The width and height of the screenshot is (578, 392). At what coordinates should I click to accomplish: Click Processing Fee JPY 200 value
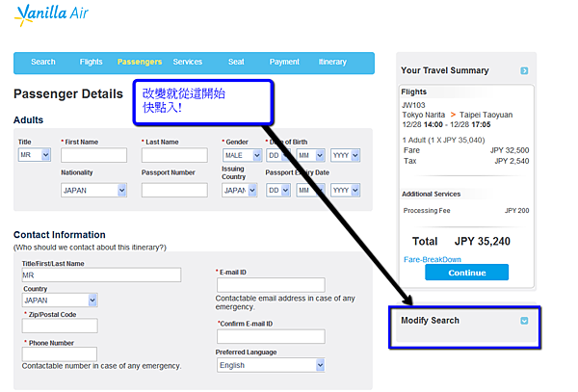[x=516, y=210]
